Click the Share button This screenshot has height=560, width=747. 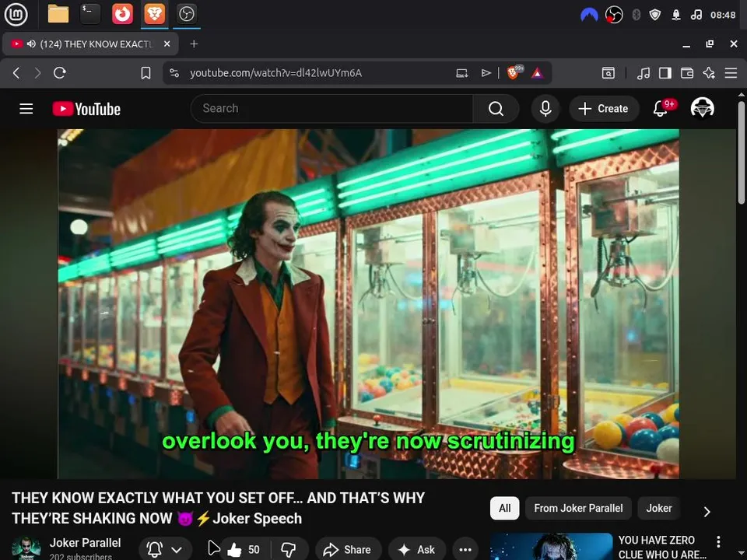(349, 550)
